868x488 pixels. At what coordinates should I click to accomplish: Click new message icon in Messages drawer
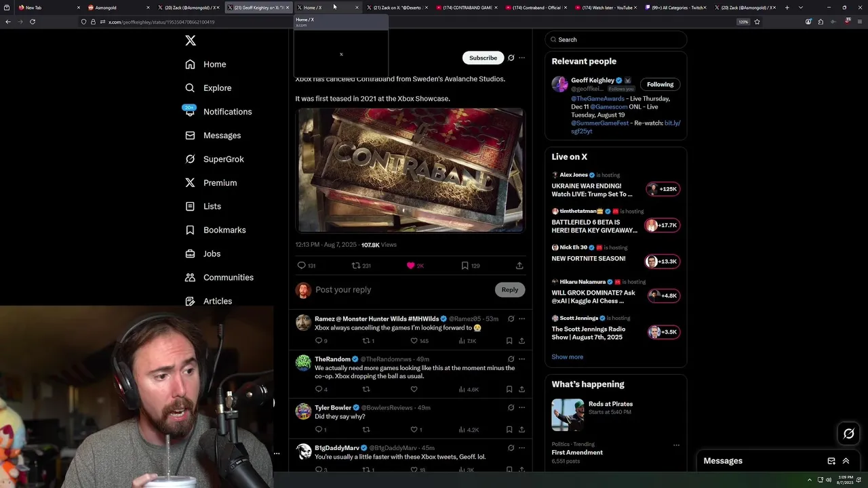[831, 461]
